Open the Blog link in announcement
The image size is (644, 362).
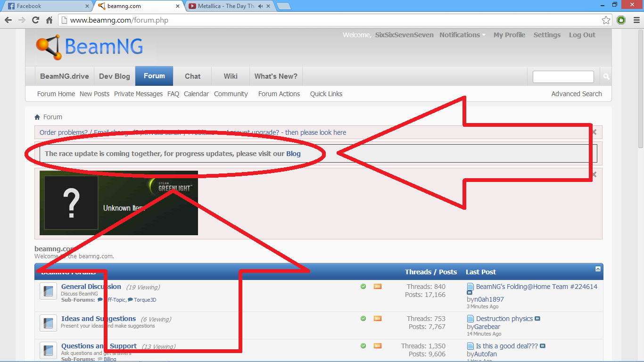(x=293, y=154)
